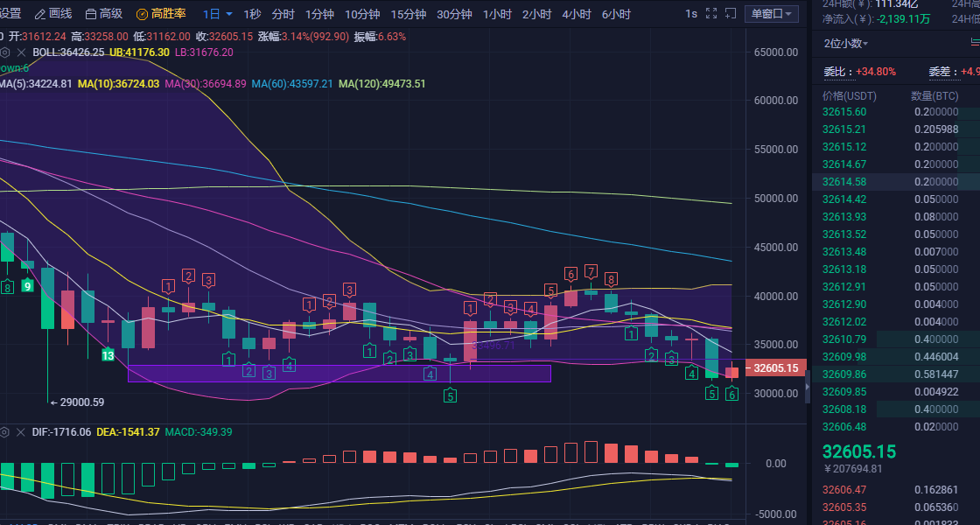Click the 1s refresh interval button

[691, 14]
